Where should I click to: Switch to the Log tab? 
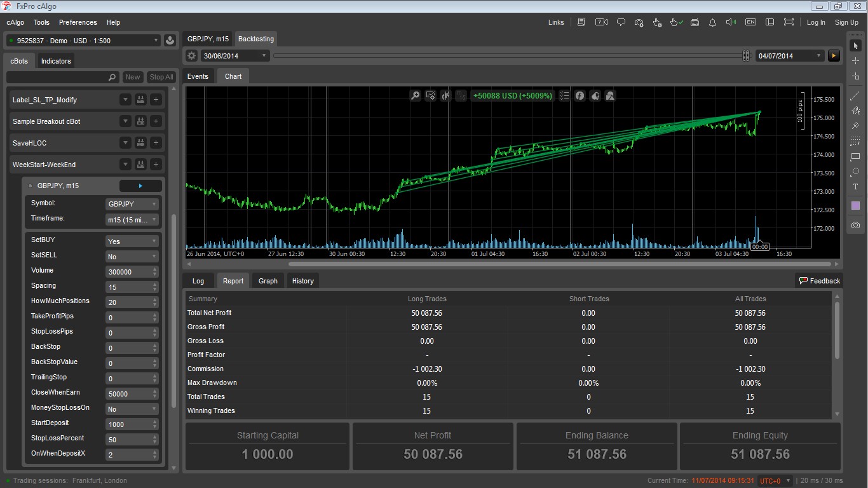point(198,281)
